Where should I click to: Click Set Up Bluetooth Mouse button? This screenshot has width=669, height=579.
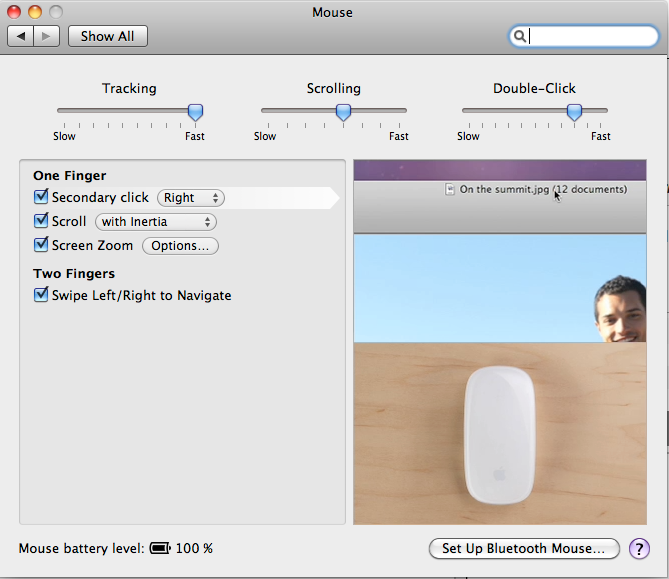[x=524, y=548]
